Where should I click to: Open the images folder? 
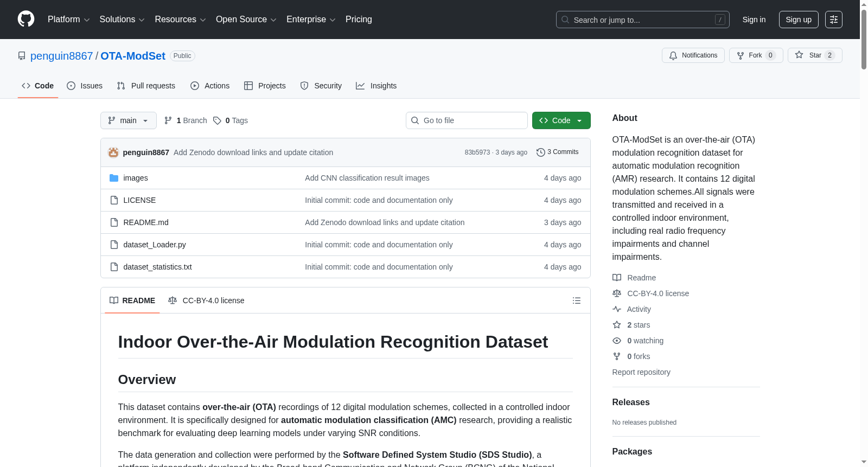(136, 178)
